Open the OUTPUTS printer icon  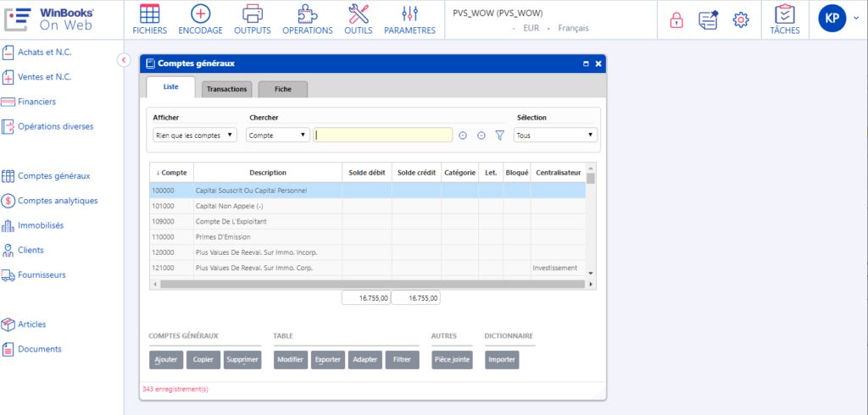253,14
